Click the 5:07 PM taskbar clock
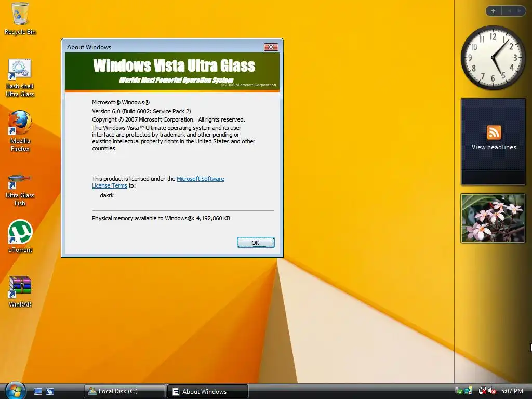Viewport: 532px width, 399px height. [512, 391]
